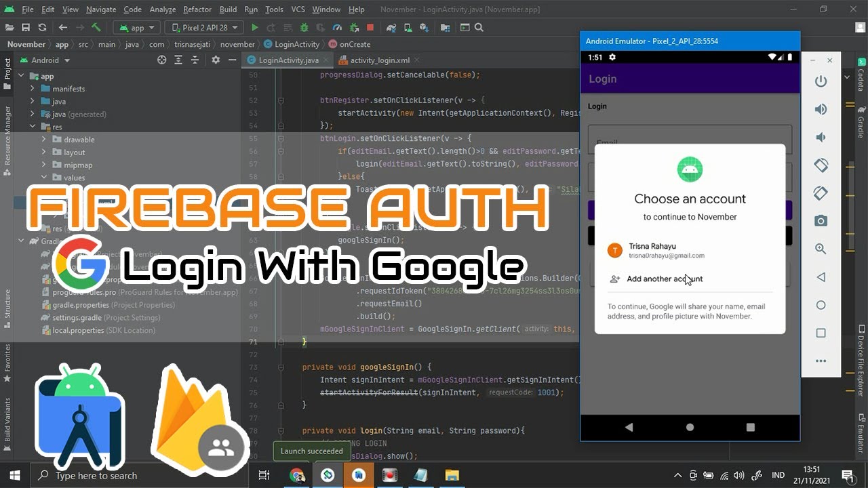868x488 pixels.
Task: Build project with the hammer icon
Action: coord(96,28)
